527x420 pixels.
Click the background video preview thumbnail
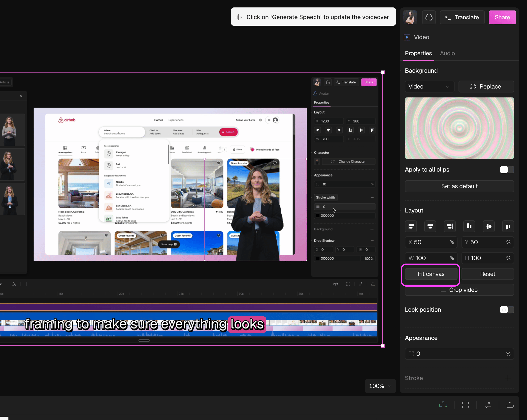click(x=459, y=128)
